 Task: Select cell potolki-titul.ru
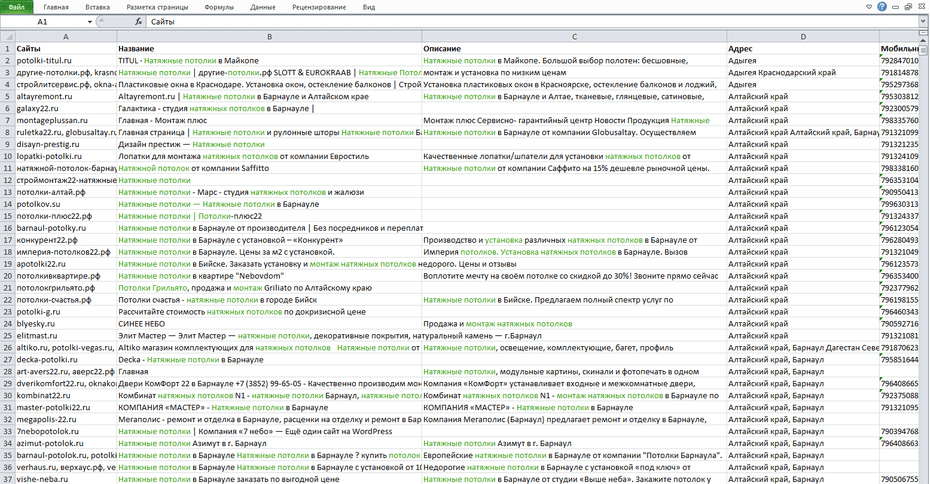66,60
